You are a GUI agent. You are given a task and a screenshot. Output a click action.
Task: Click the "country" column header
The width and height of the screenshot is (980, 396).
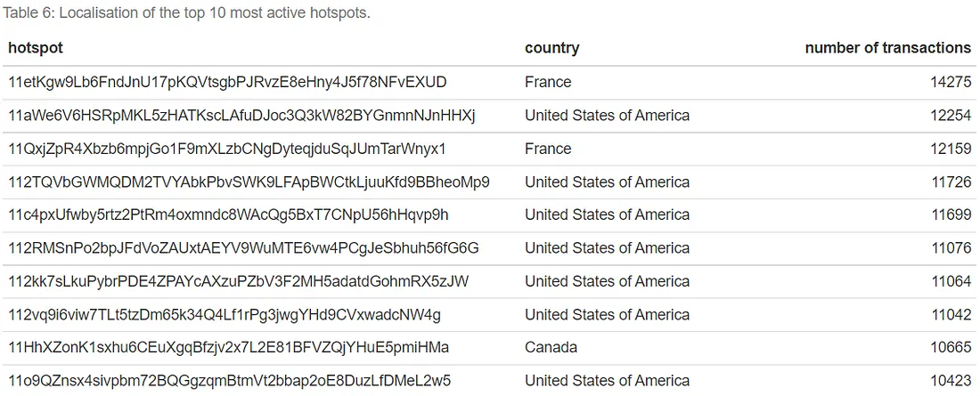tap(551, 48)
